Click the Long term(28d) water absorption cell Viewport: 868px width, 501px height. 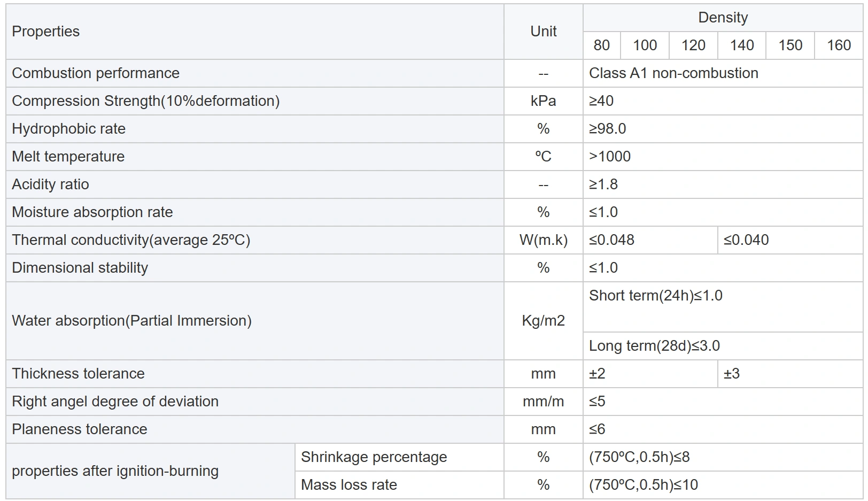[654, 346]
